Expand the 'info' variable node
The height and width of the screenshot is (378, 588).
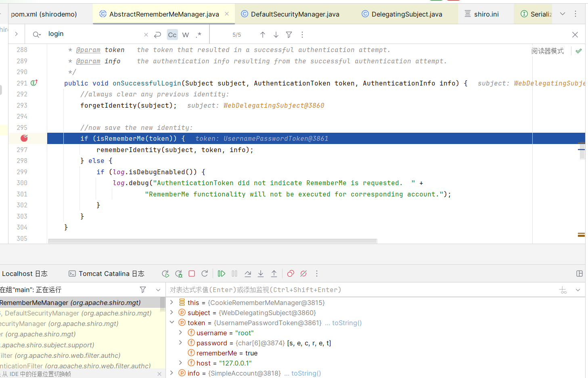(172, 373)
